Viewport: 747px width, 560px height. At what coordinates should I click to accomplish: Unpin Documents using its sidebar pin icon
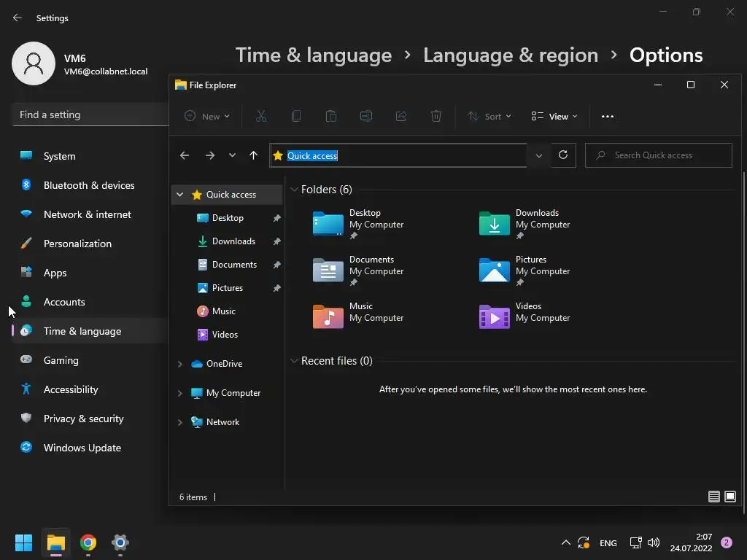(276, 265)
